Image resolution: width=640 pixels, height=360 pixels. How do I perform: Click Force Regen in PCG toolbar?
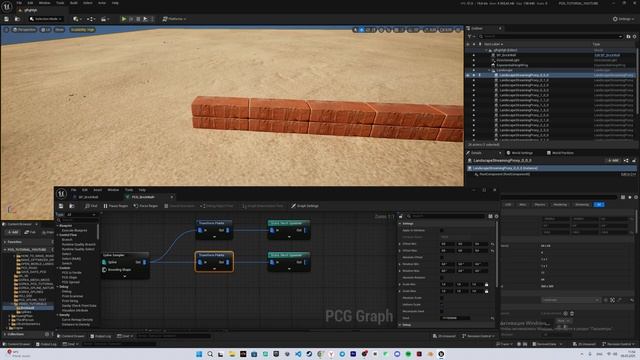pos(146,206)
